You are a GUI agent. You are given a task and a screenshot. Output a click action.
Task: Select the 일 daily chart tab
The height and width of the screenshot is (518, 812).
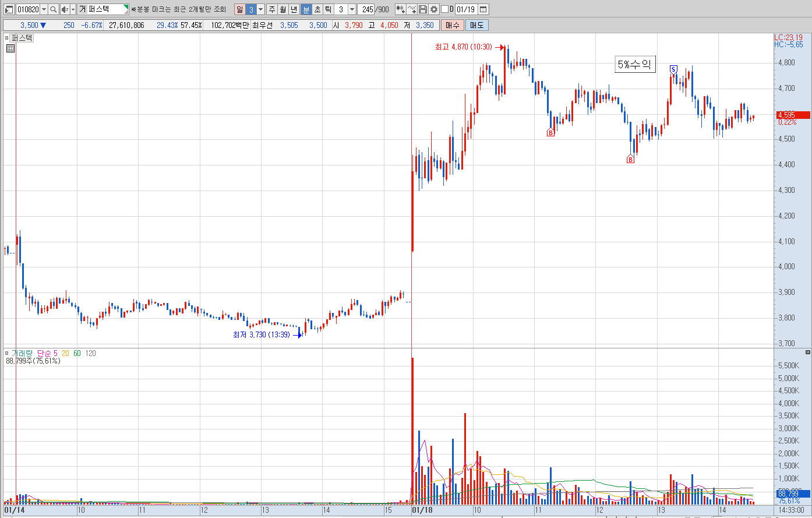tap(240, 9)
